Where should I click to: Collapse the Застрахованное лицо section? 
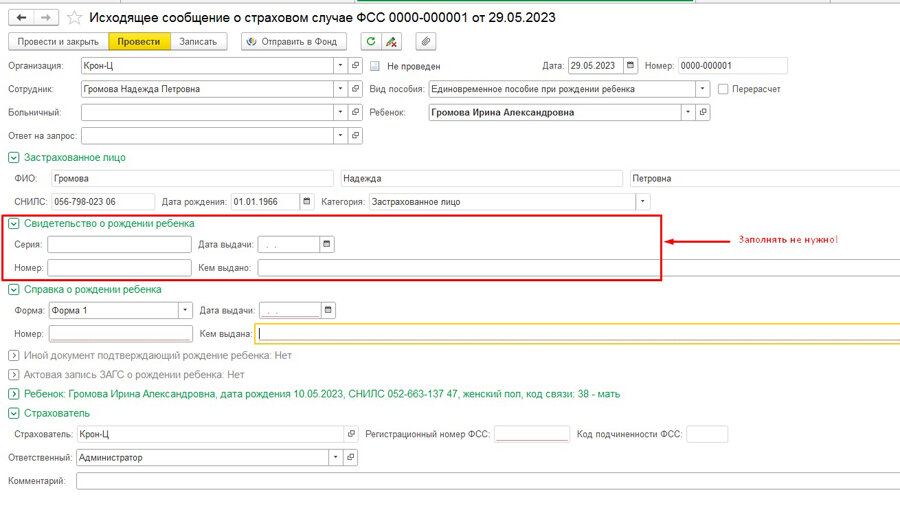(x=14, y=157)
